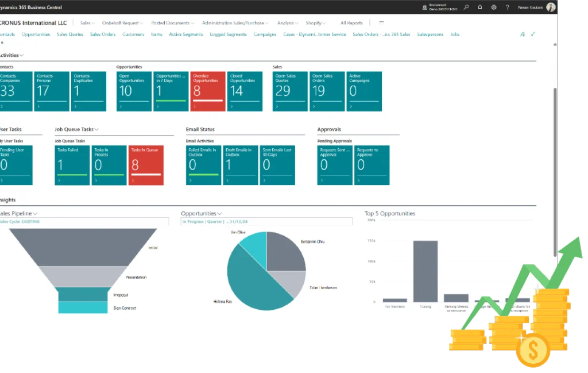
Task: Click the tallest Top 5 Opportunities bar
Action: coord(425,271)
